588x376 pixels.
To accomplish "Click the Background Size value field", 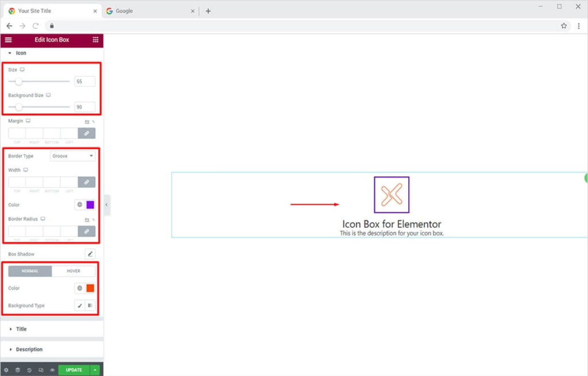I will coord(84,107).
